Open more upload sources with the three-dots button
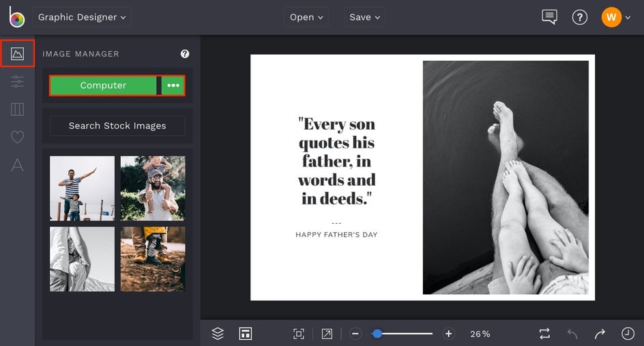The image size is (644, 346). (173, 85)
